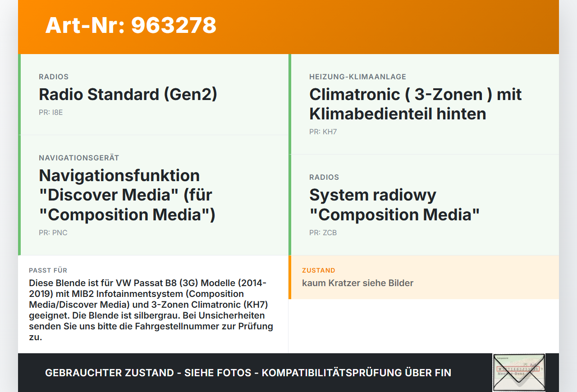Select the Climatronic ( 3-Zonen ) heading

pos(415,104)
